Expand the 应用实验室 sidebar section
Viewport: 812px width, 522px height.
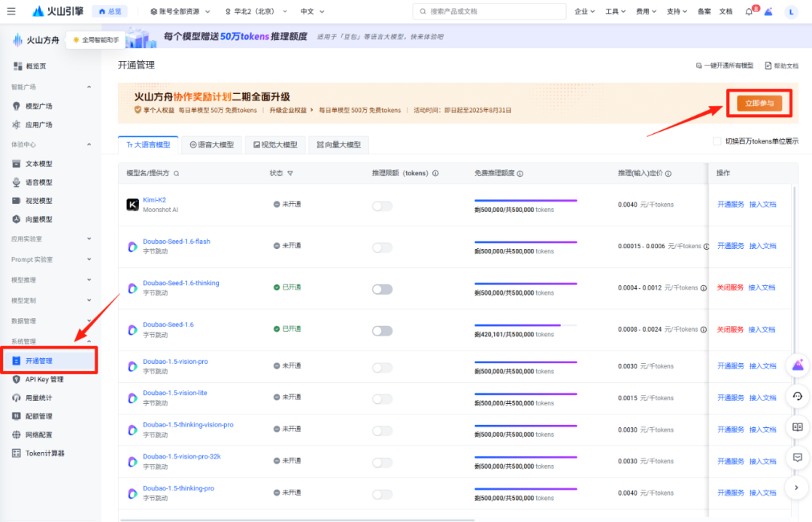click(51, 238)
